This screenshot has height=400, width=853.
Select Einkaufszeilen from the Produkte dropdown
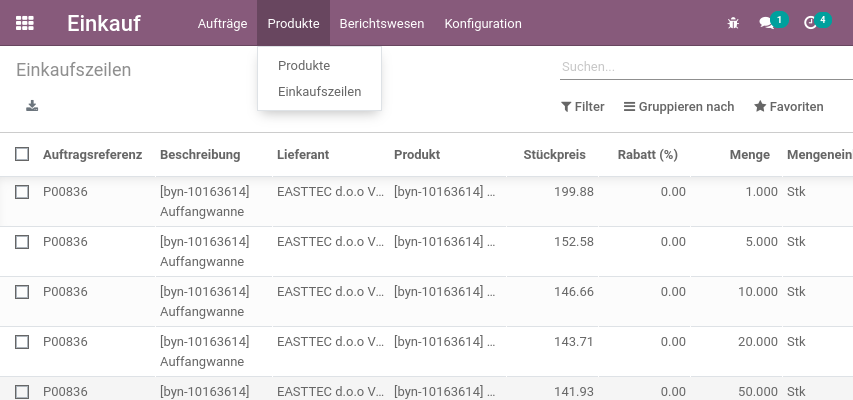tap(319, 91)
